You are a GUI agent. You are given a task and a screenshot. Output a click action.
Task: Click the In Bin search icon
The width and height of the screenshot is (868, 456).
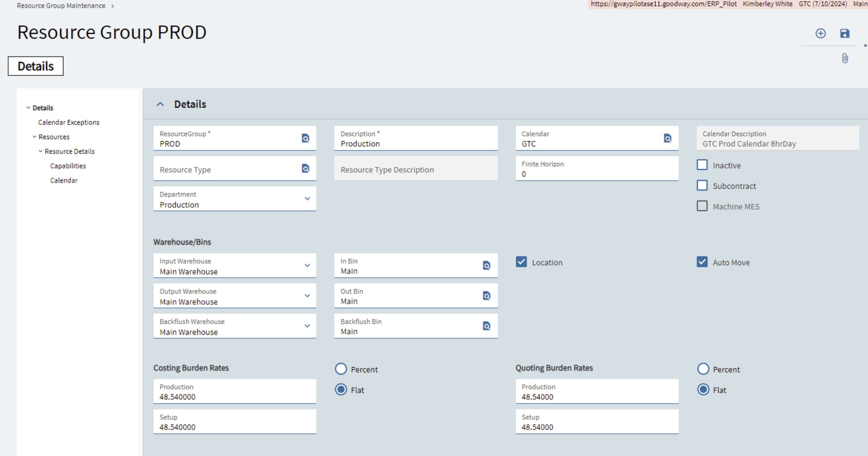click(x=486, y=266)
